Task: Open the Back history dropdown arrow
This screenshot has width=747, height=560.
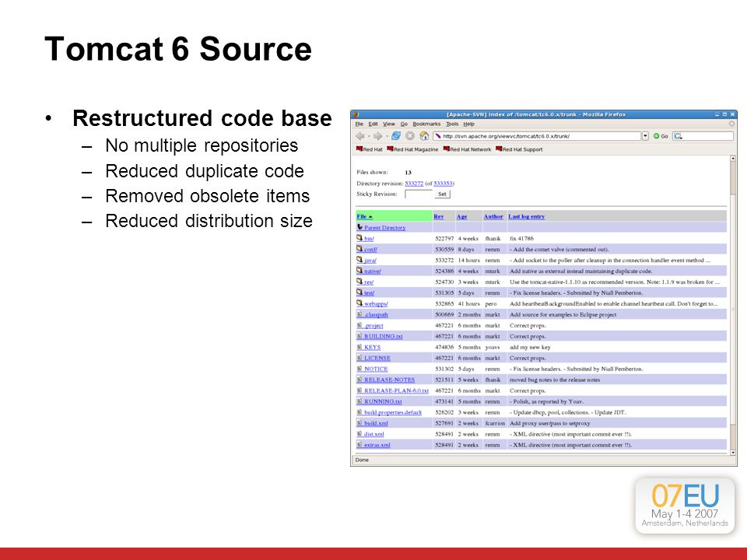Action: [x=368, y=137]
